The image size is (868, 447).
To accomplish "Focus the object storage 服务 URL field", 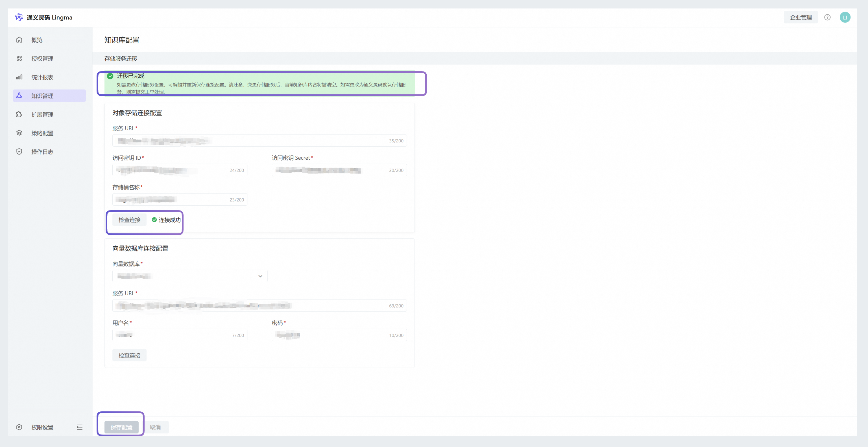I will pos(259,141).
